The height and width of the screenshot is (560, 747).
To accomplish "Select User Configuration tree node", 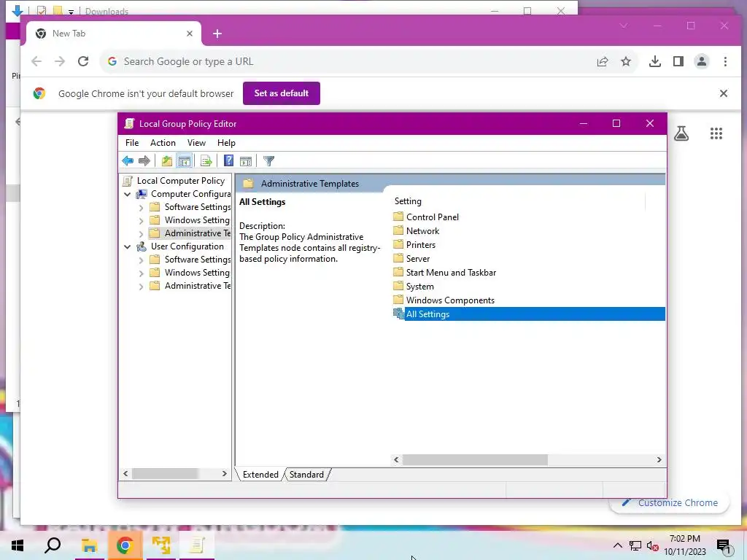I will pyautogui.click(x=187, y=246).
